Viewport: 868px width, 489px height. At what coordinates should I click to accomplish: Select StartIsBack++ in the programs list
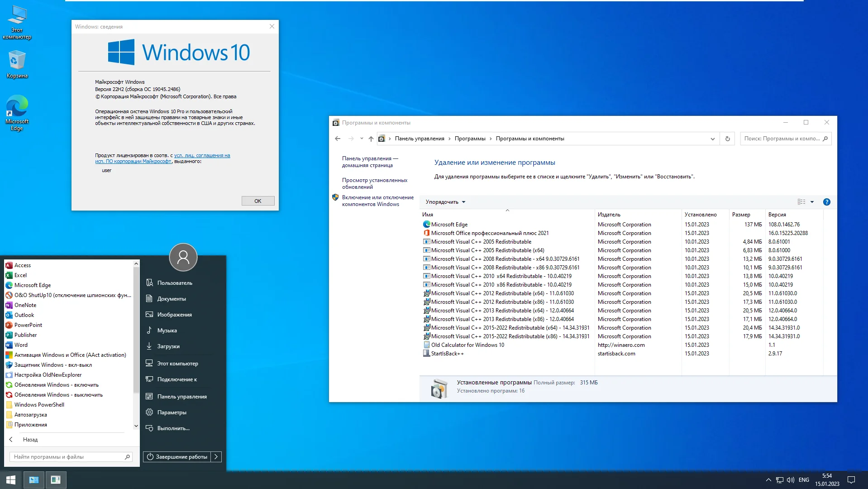pos(623,354)
